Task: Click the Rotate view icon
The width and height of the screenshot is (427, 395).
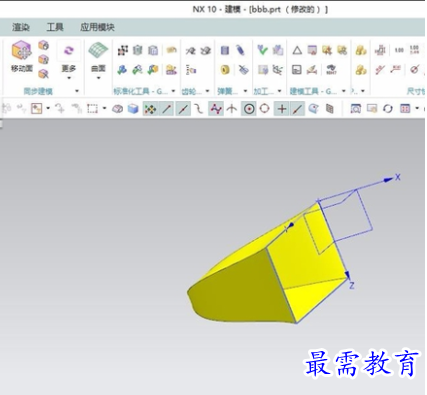Action: [x=388, y=109]
